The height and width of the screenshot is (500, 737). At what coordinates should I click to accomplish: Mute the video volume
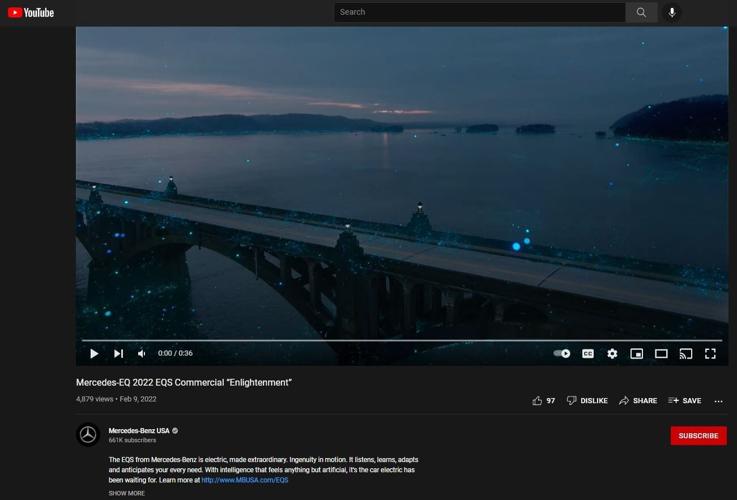tap(142, 353)
